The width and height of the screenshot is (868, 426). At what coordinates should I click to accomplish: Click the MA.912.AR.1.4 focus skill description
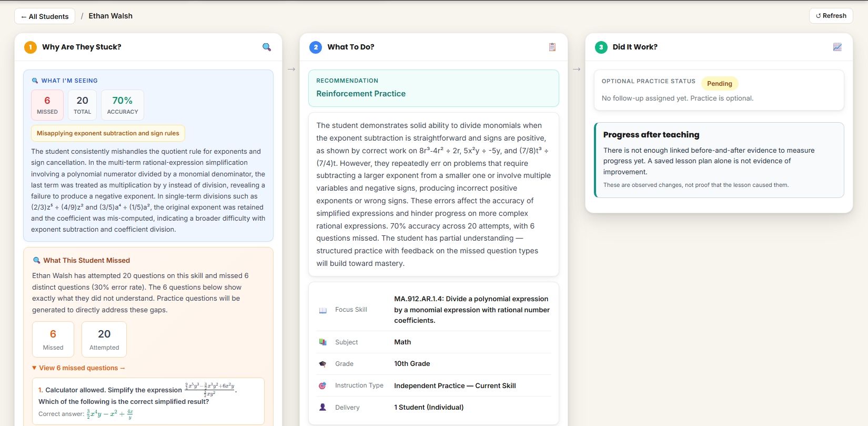pyautogui.click(x=472, y=310)
